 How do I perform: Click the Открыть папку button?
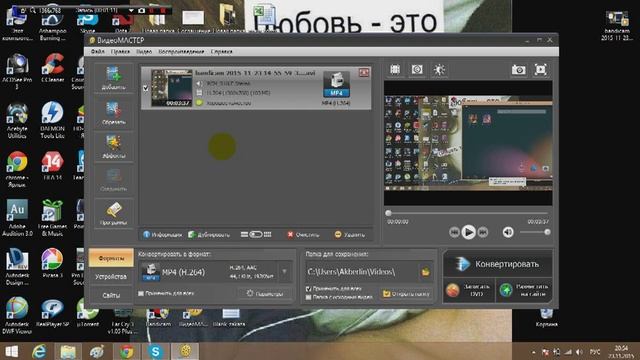[406, 294]
